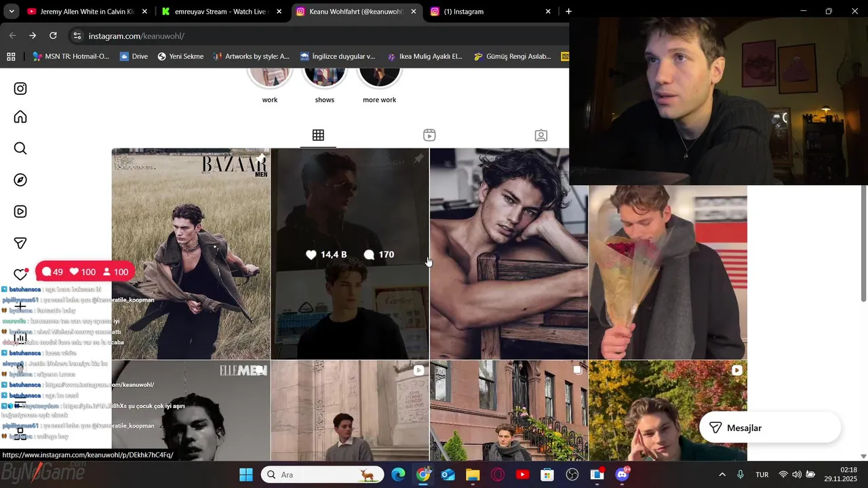Open Google Chrome from the taskbar
Image resolution: width=868 pixels, height=488 pixels.
tap(423, 474)
